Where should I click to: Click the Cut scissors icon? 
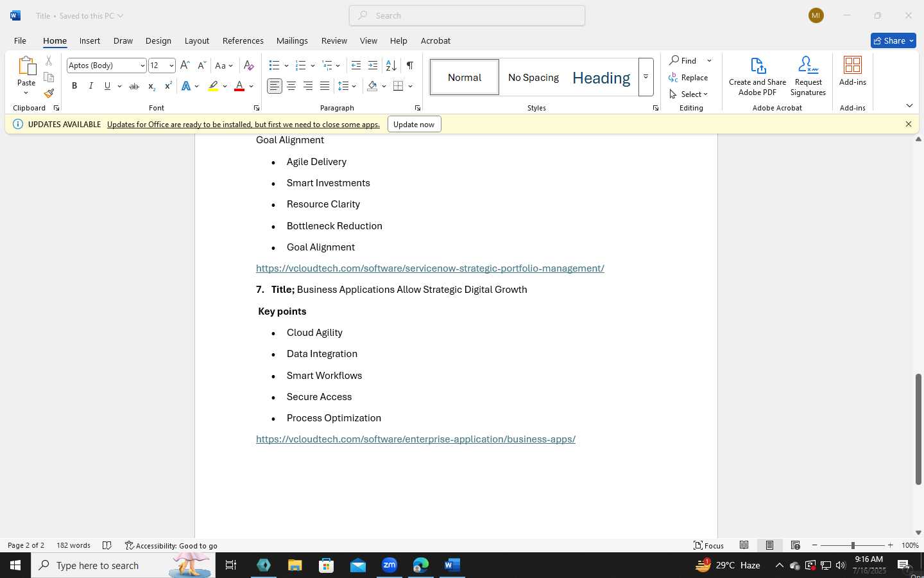(x=49, y=61)
